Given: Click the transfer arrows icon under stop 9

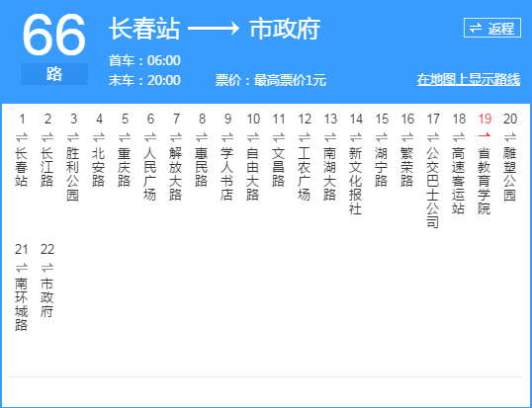Looking at the screenshot, I should tap(227, 137).
